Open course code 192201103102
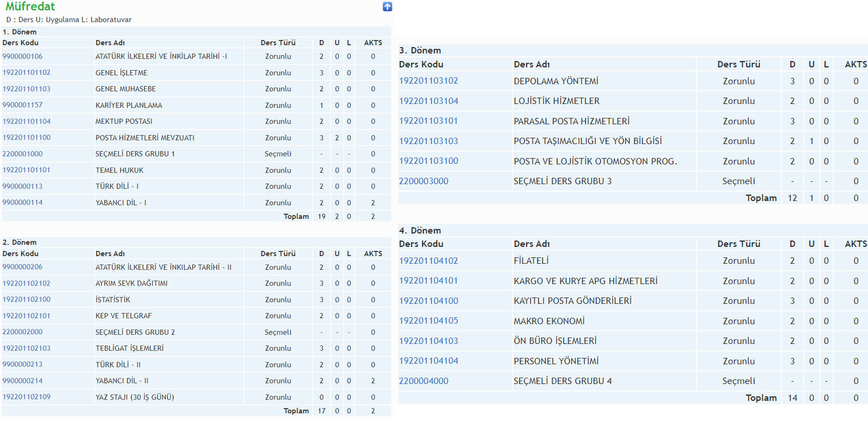Viewport: 868px width, 434px height. 428,81
